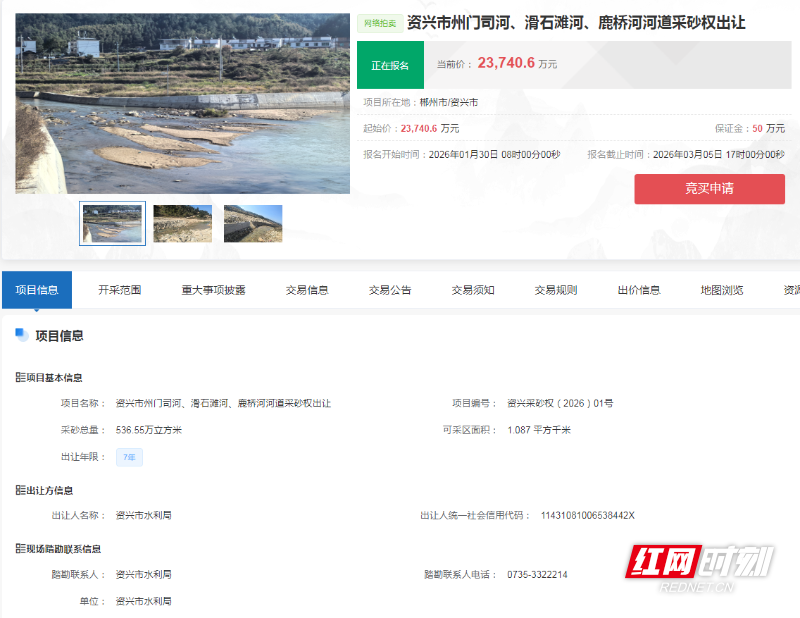Open the 交易公告 tab

pyautogui.click(x=388, y=290)
